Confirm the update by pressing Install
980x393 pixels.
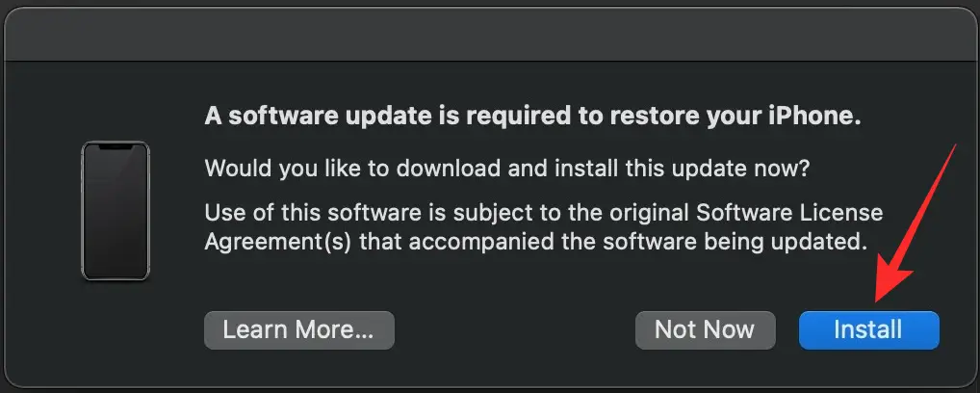[868, 329]
